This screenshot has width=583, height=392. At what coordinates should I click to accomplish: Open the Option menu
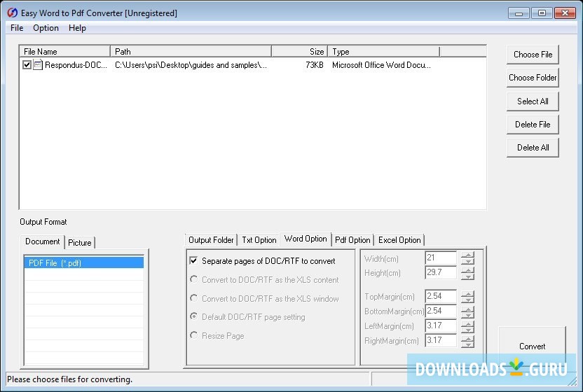(x=46, y=28)
